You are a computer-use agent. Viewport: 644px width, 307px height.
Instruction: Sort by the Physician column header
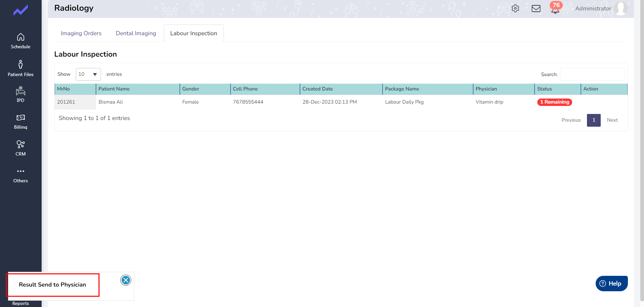(x=504, y=89)
